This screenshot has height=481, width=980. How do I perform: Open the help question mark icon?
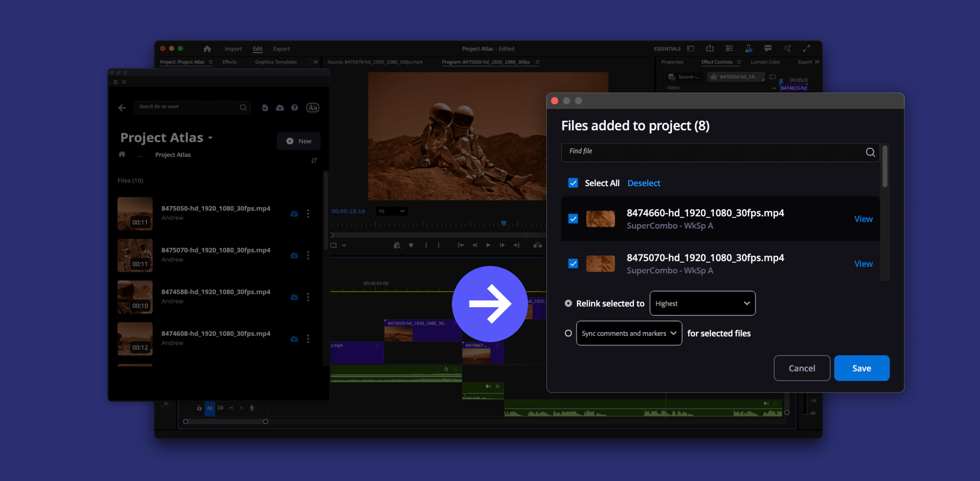(294, 108)
